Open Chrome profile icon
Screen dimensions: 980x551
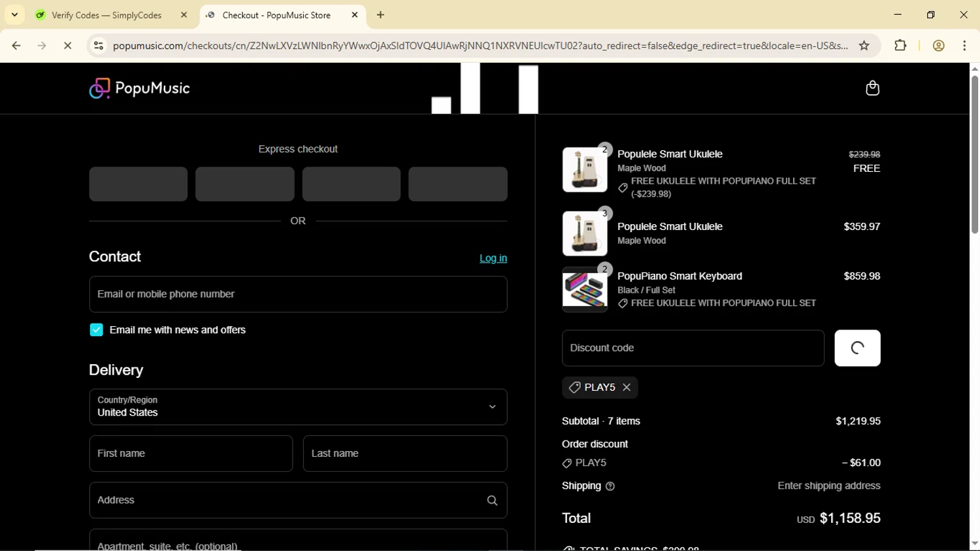click(x=939, y=46)
